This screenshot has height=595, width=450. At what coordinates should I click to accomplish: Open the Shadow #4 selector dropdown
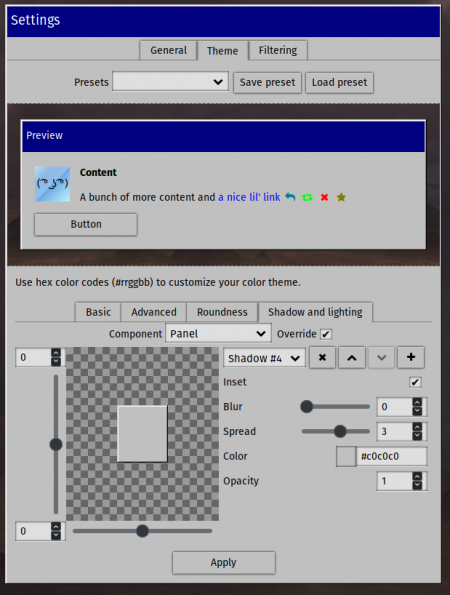(264, 358)
